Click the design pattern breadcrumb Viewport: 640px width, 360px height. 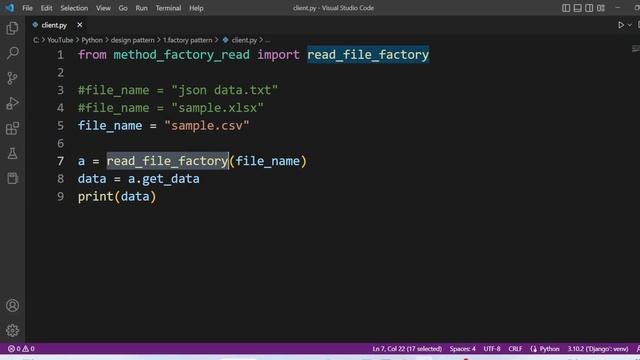click(133, 40)
